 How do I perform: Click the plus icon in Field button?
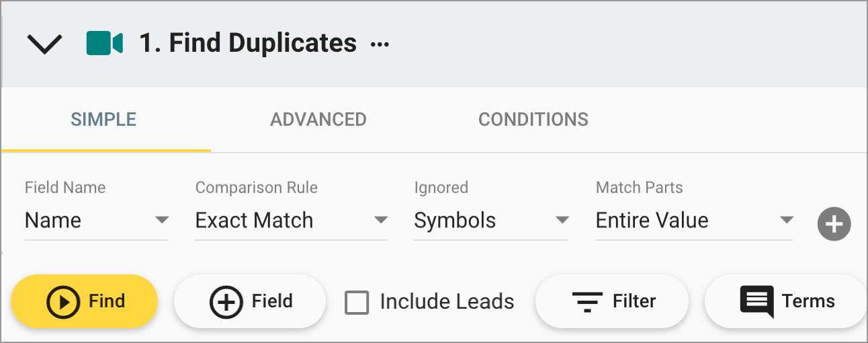(x=226, y=301)
